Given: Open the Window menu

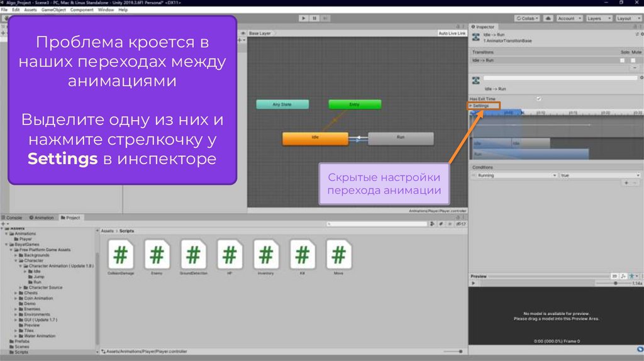Looking at the screenshot, I should point(106,10).
